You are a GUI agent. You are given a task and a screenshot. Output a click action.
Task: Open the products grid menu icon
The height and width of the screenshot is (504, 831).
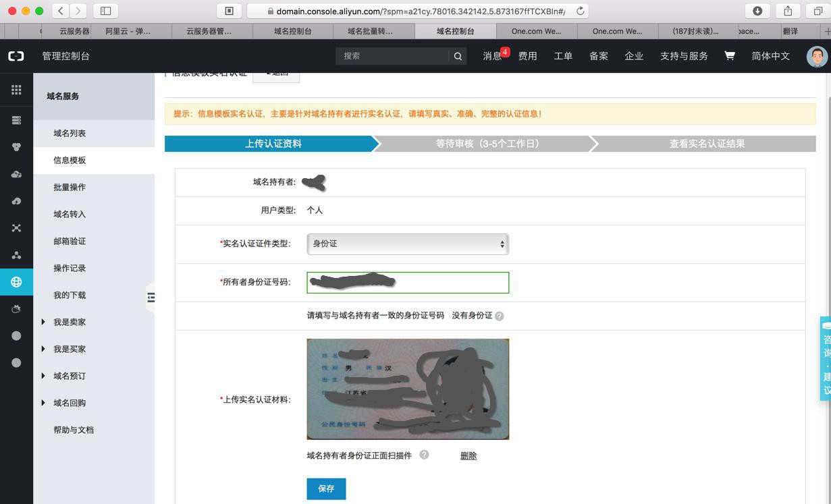[x=16, y=90]
